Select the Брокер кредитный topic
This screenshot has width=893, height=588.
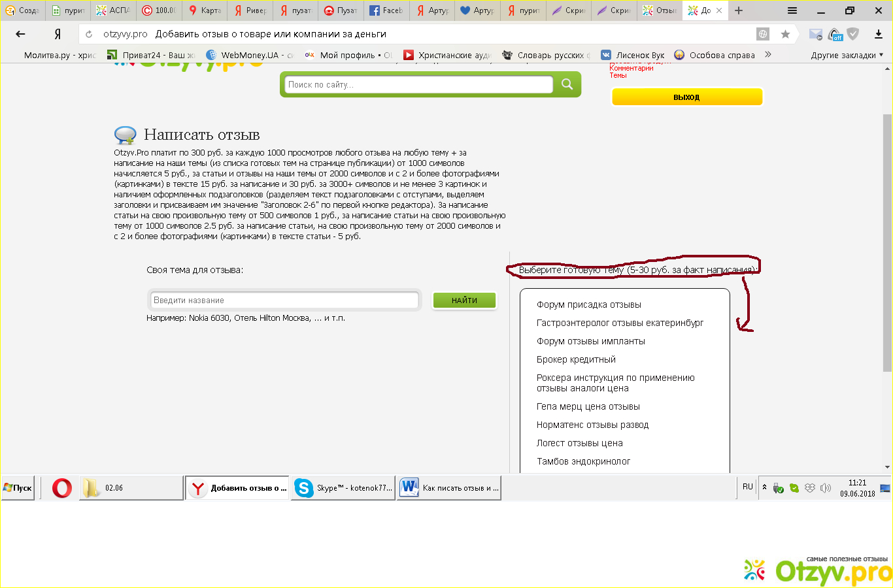tap(576, 359)
